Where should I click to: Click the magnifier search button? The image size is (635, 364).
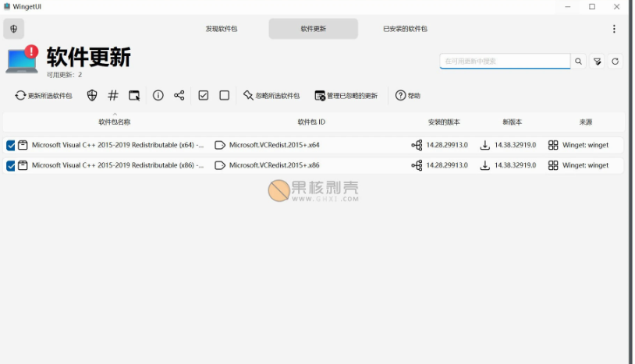click(578, 61)
